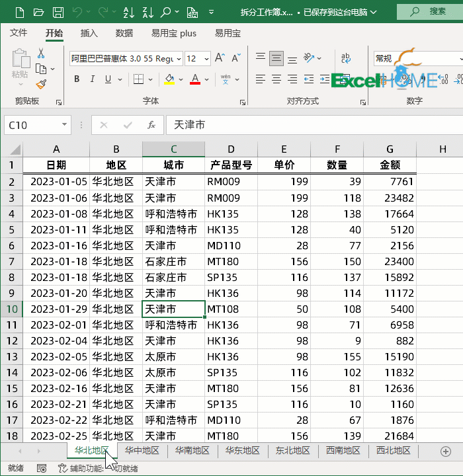Expand the borders dropdown arrow
Viewport: 463px width, 476px height.
150,79
